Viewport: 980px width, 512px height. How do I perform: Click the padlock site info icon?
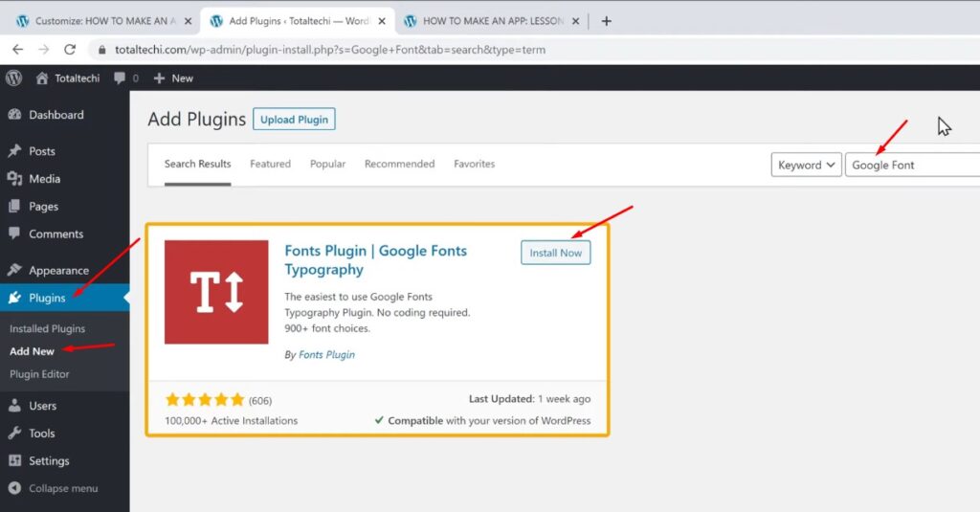101,50
